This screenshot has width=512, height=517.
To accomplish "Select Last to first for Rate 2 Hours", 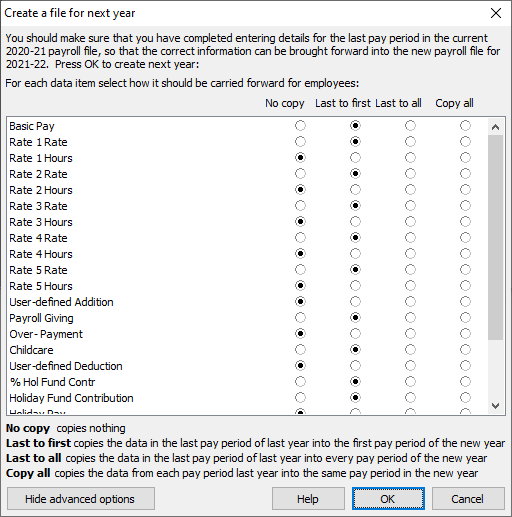I will click(355, 190).
